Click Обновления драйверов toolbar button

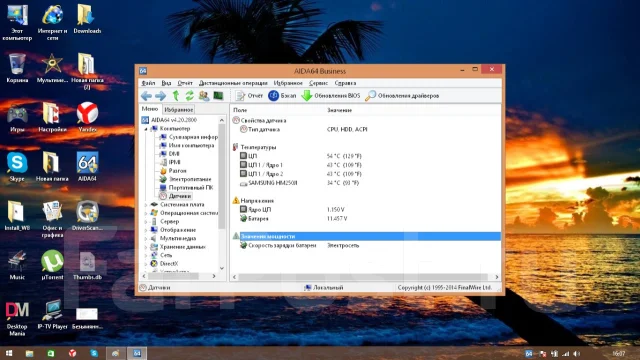click(402, 96)
